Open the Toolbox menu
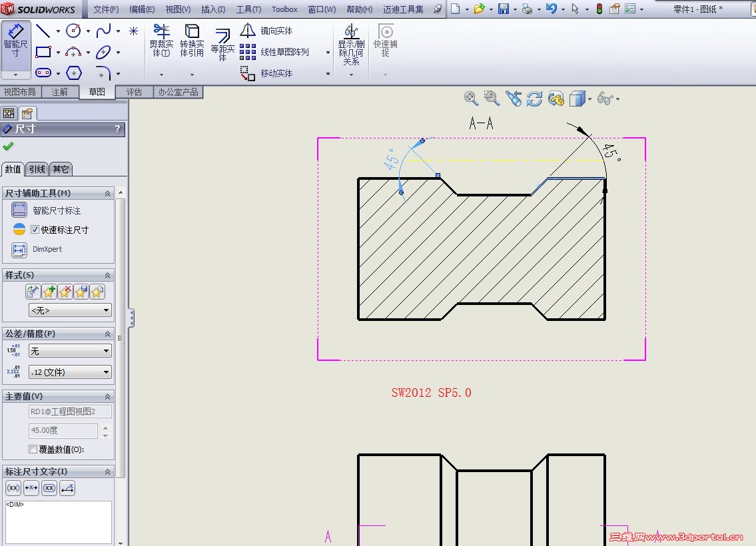756x546 pixels. 284,9
